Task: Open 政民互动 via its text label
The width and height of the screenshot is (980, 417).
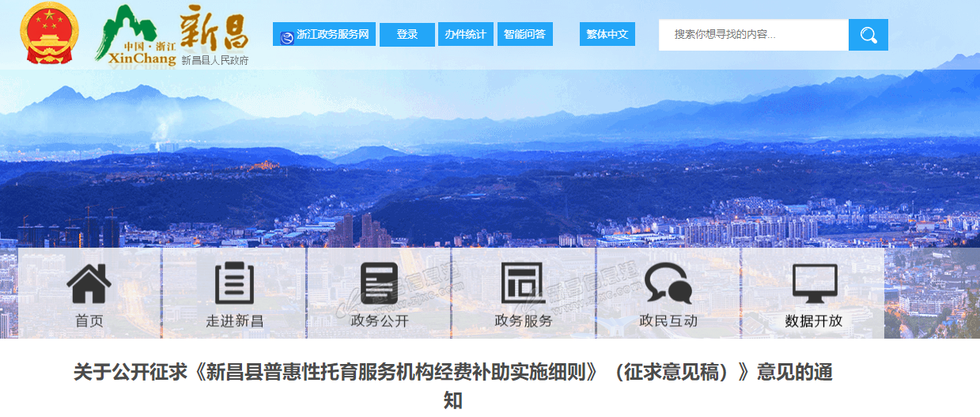Action: coord(668,321)
